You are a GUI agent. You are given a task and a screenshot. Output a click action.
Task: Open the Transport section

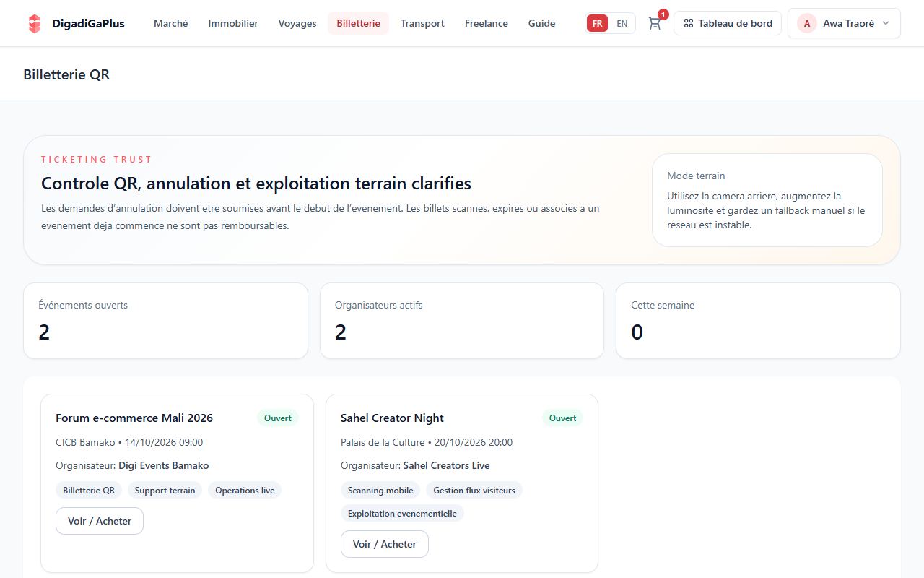(x=422, y=23)
